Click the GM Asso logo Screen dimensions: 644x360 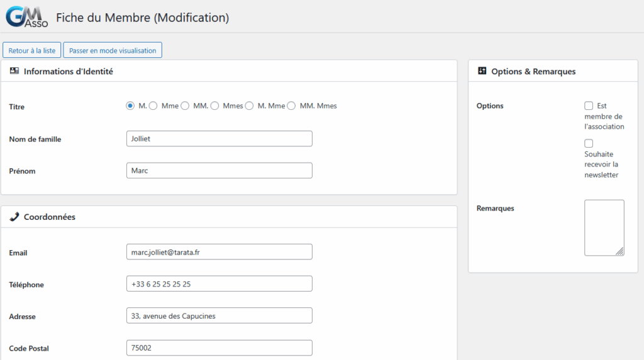tap(26, 17)
